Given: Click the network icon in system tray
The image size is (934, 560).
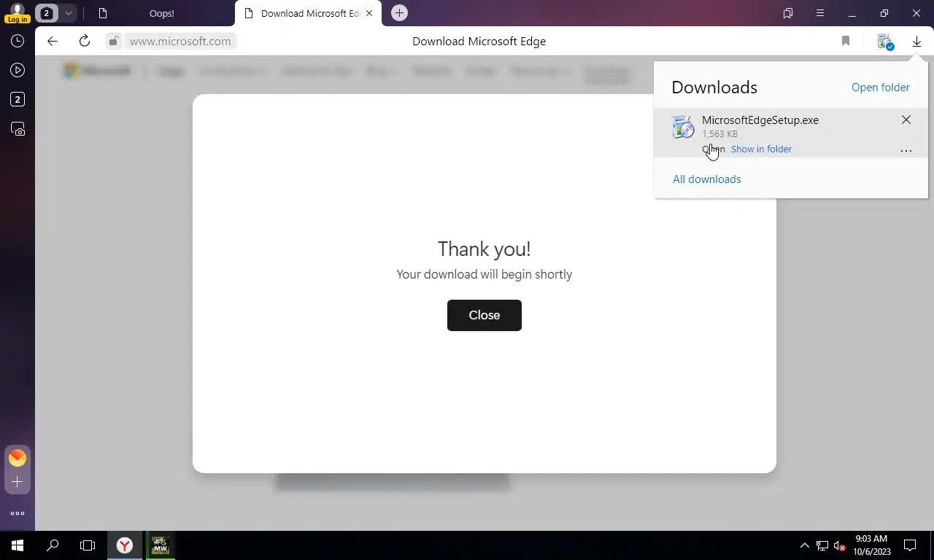Looking at the screenshot, I should pyautogui.click(x=822, y=545).
